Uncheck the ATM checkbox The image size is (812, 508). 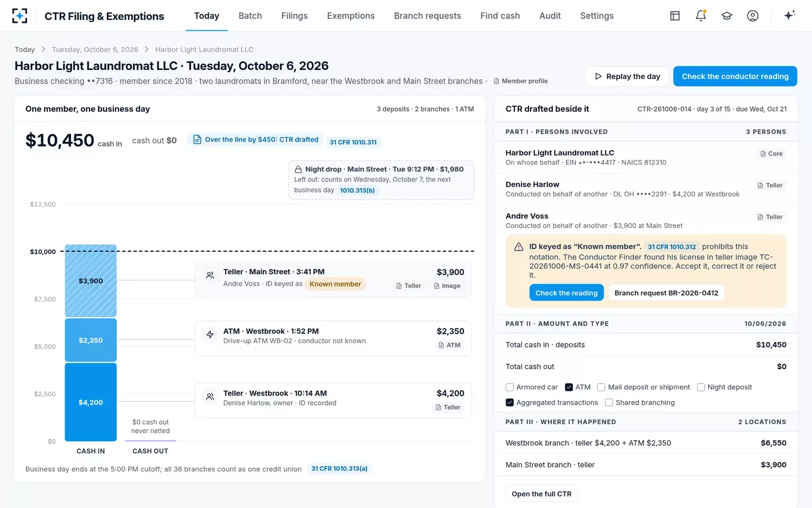[x=569, y=387]
